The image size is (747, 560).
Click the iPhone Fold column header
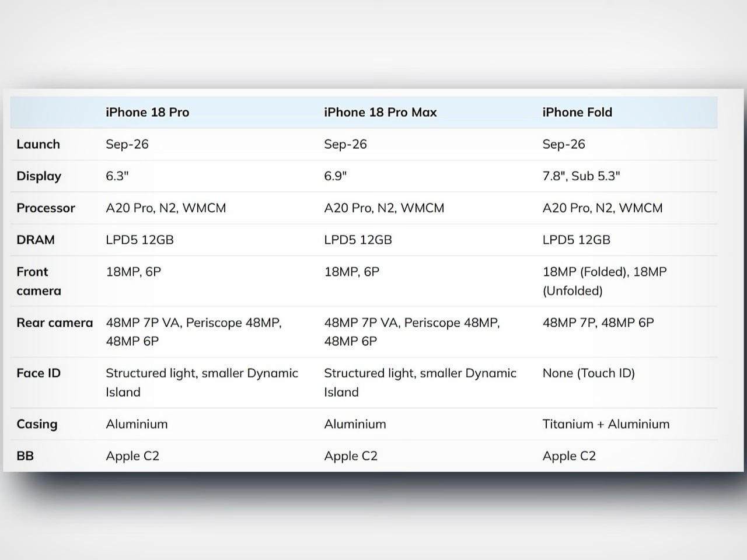(577, 112)
